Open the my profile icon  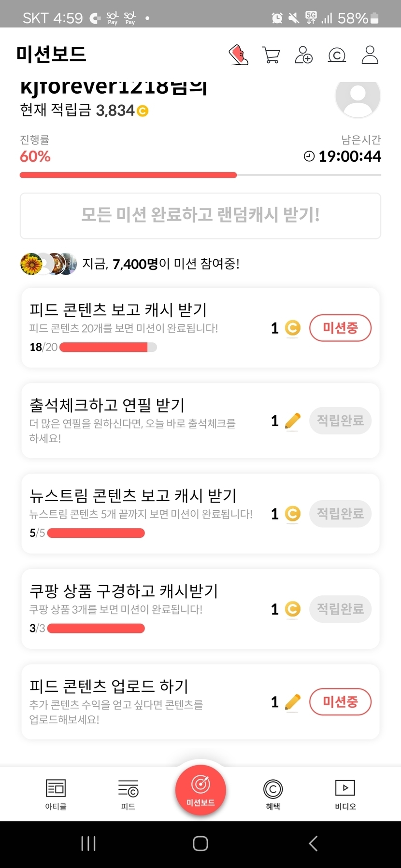click(370, 55)
